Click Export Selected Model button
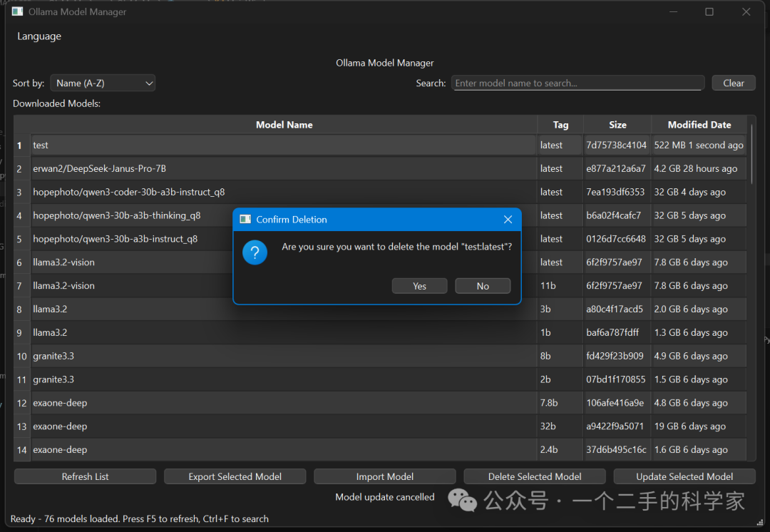Viewport: 770px width, 532px height. point(235,476)
